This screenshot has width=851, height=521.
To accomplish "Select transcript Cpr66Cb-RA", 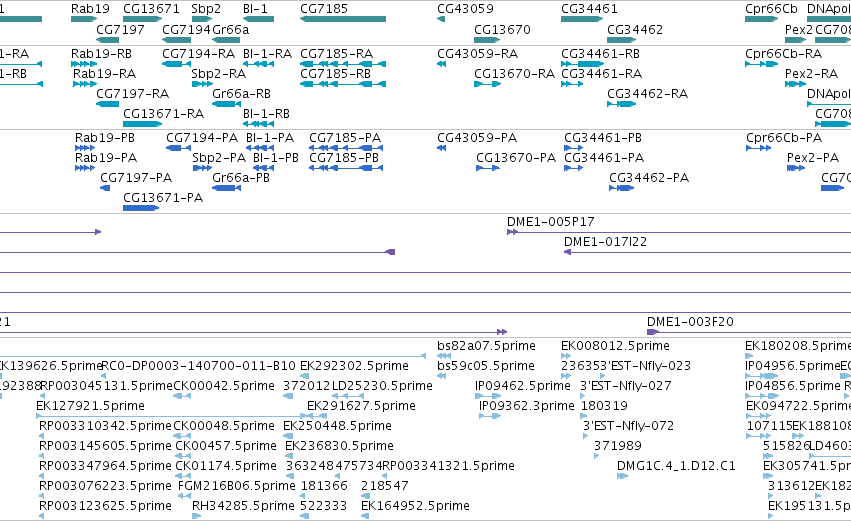I will [x=784, y=54].
